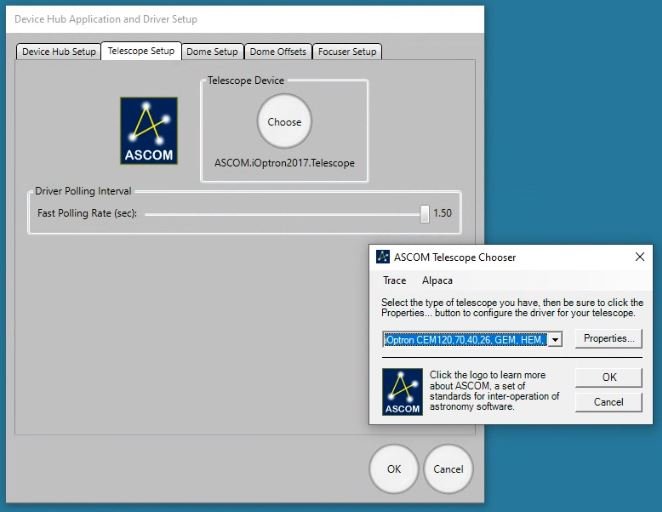Click the round OK button in Device Hub setup
This screenshot has height=512, width=662.
click(394, 469)
